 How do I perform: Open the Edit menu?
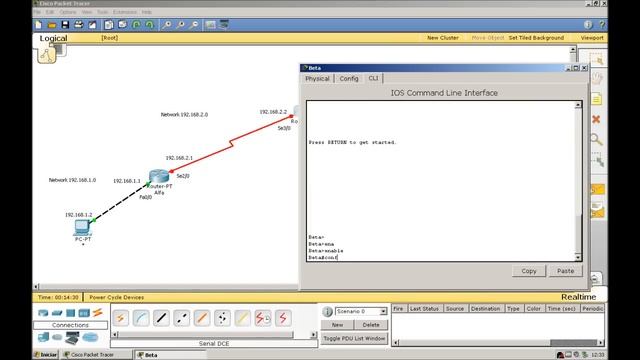tap(50, 12)
